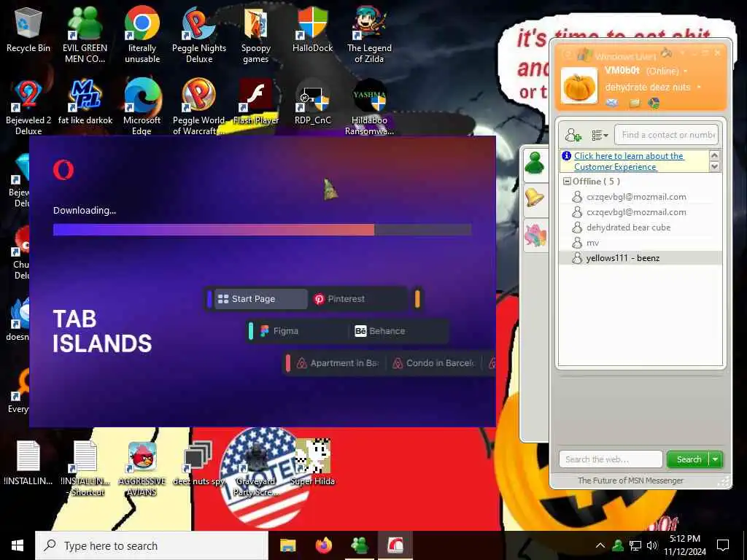The width and height of the screenshot is (747, 560).
Task: Click the Pinterest tab in Opera installer
Action: click(357, 299)
